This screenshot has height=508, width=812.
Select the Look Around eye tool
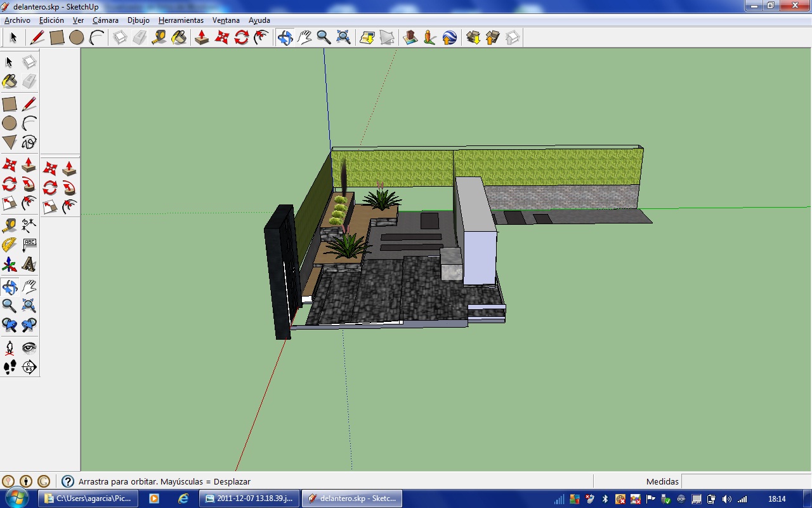[x=29, y=348]
